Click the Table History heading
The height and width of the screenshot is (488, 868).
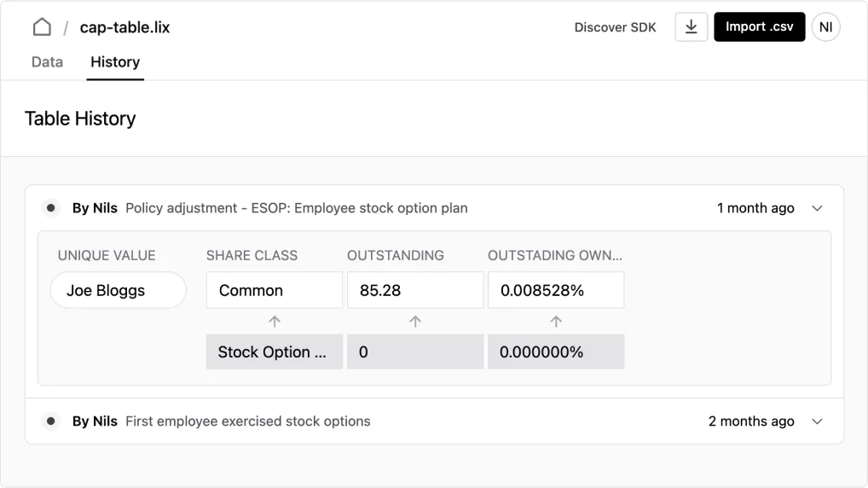tap(80, 119)
